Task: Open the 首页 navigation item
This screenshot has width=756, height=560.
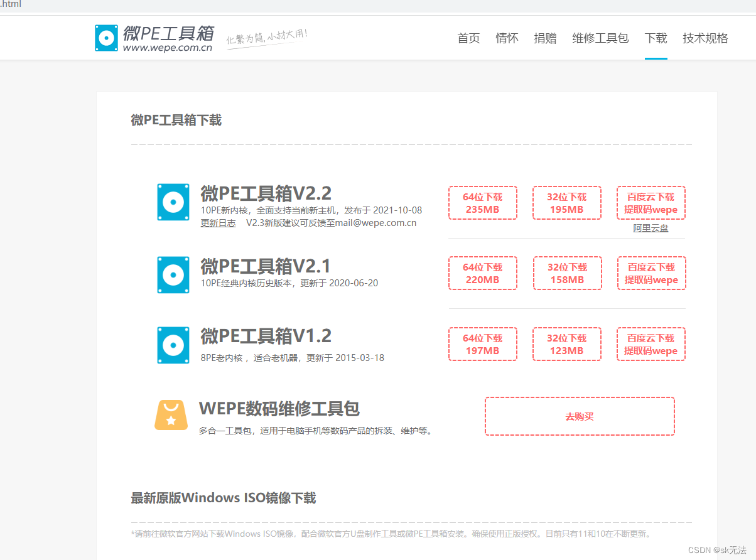Action: (x=468, y=38)
